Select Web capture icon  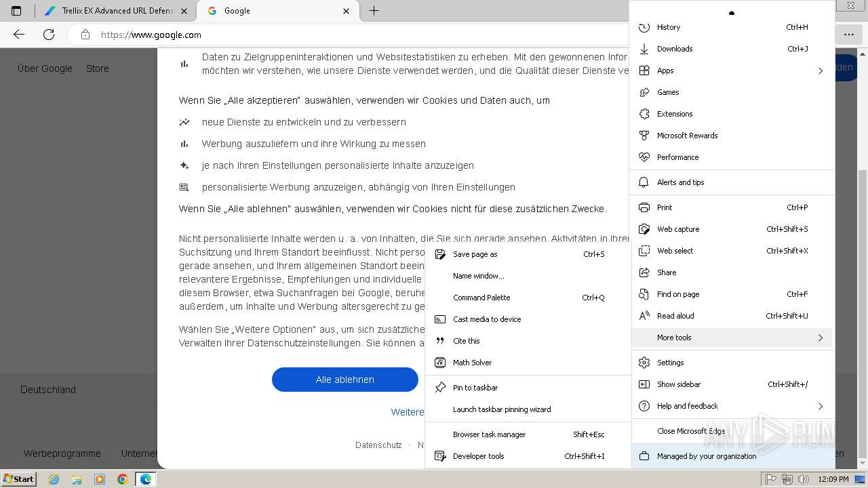[644, 229]
